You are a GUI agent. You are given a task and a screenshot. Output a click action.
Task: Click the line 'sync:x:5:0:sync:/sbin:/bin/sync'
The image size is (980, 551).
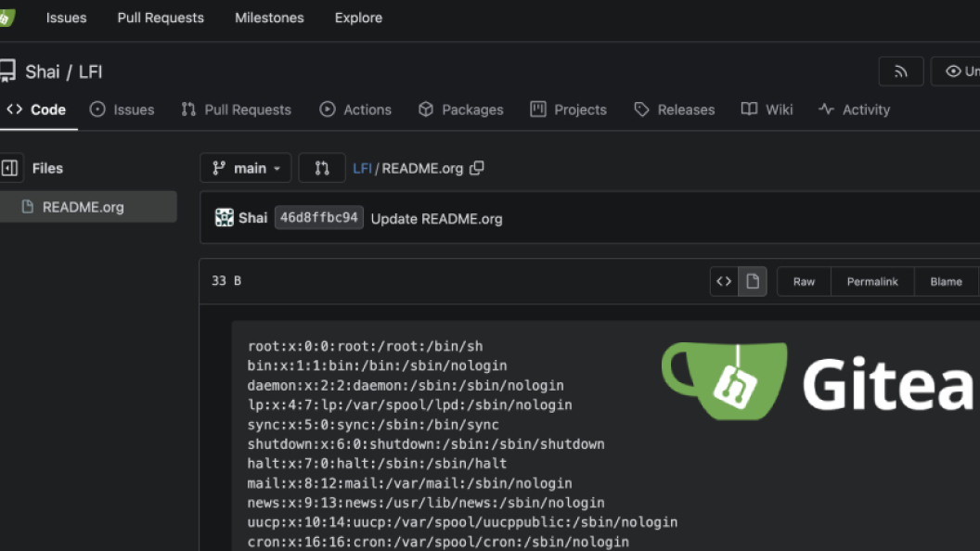[373, 425]
